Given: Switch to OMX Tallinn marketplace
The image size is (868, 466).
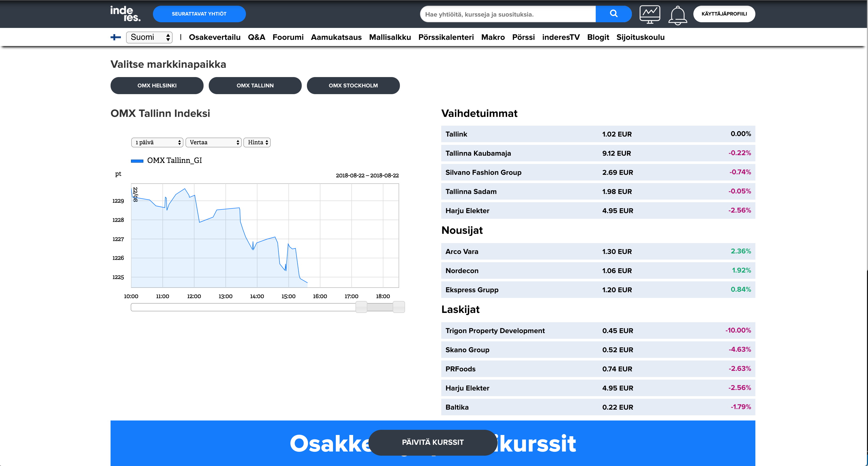Looking at the screenshot, I should (255, 86).
